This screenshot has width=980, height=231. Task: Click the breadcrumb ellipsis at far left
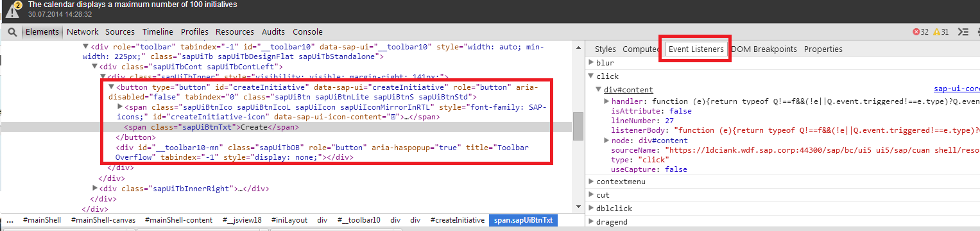tap(10, 220)
